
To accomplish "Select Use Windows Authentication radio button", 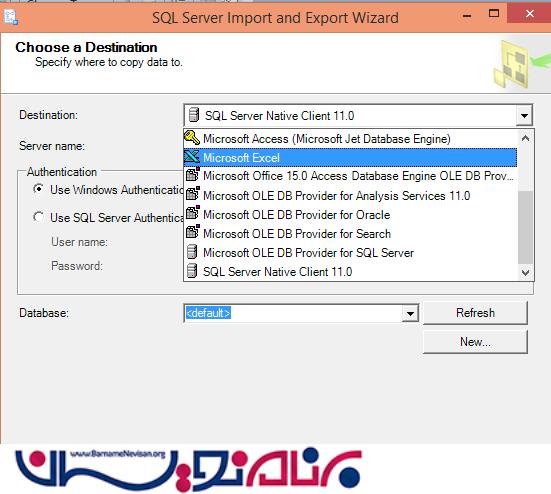I will (38, 189).
